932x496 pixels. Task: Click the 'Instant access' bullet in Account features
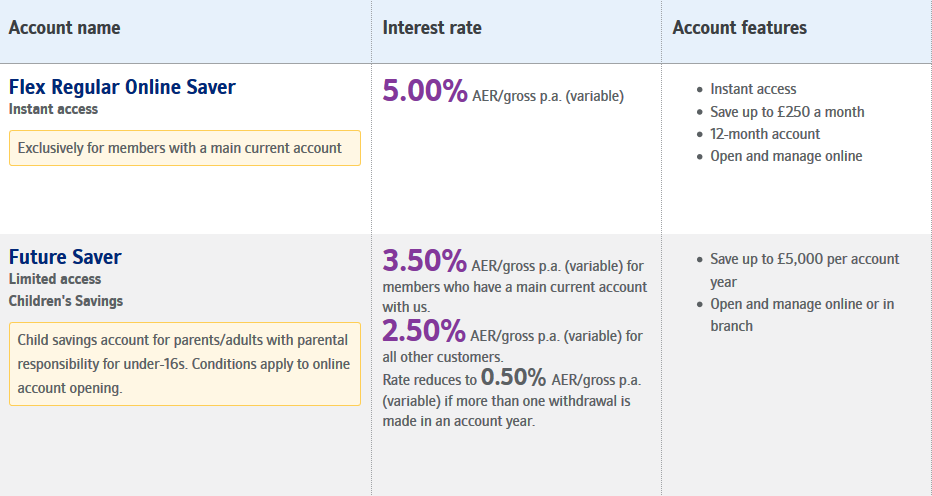pyautogui.click(x=753, y=89)
